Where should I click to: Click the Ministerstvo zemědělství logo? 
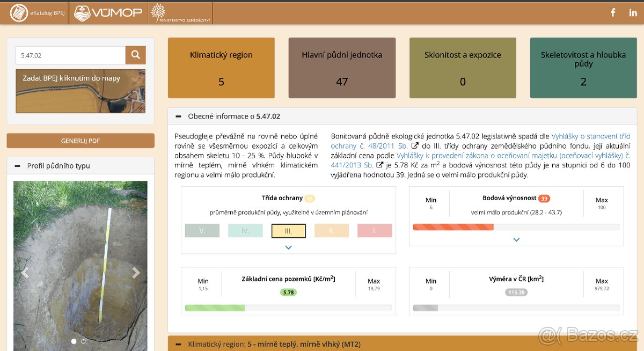[180, 13]
